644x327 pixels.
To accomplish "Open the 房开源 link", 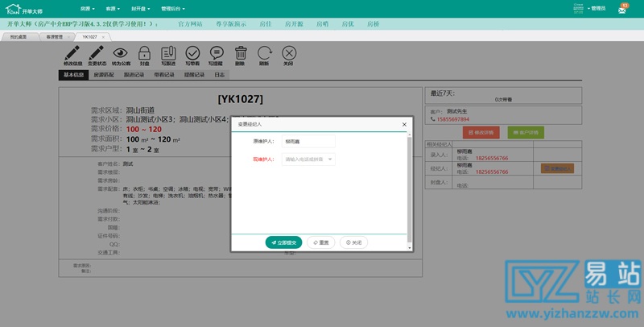I will (x=294, y=24).
